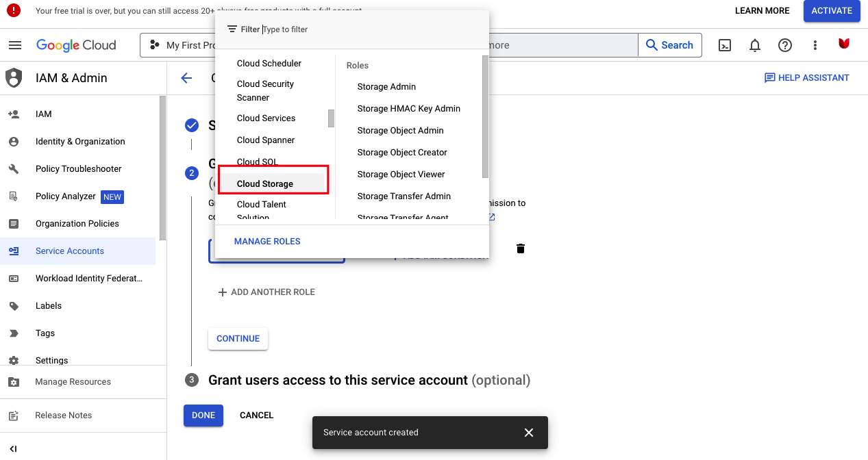Open the help question mark icon
Screen dimensions: 868x460
pos(785,45)
